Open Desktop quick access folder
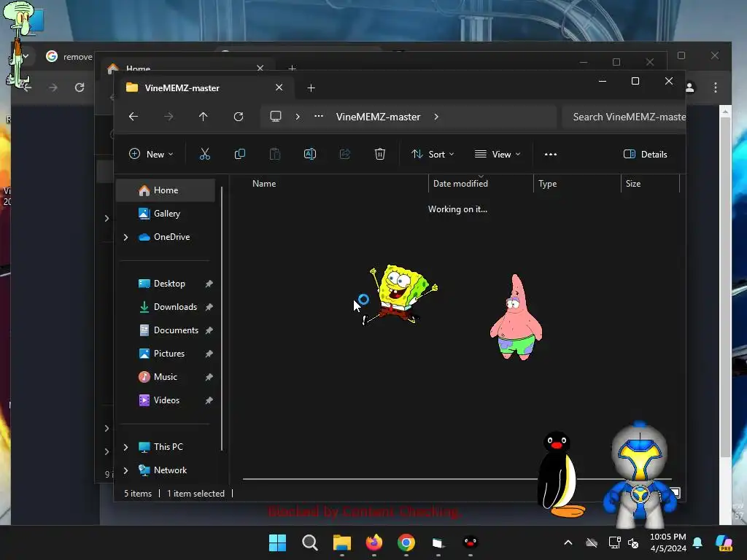This screenshot has width=747, height=560. (166, 284)
